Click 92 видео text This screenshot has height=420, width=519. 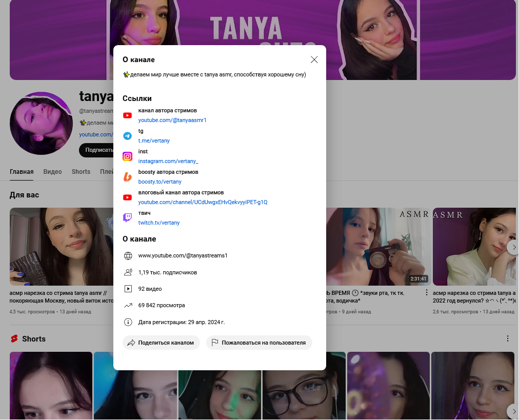(x=150, y=289)
